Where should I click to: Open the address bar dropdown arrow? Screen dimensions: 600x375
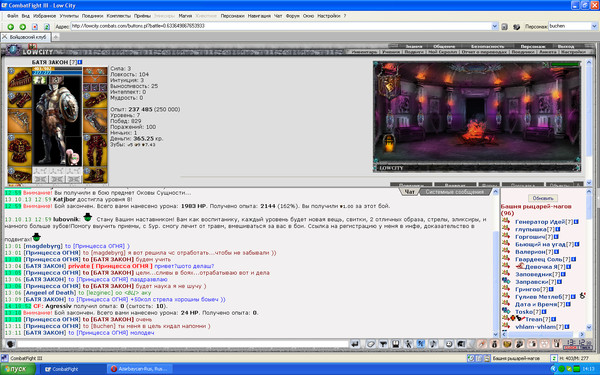click(x=494, y=26)
